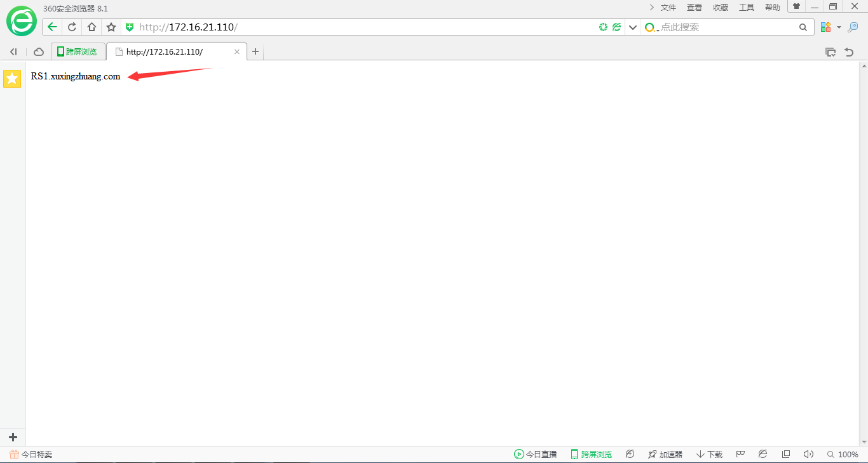The width and height of the screenshot is (868, 463).
Task: Open the 下载 downloads button
Action: [709, 454]
